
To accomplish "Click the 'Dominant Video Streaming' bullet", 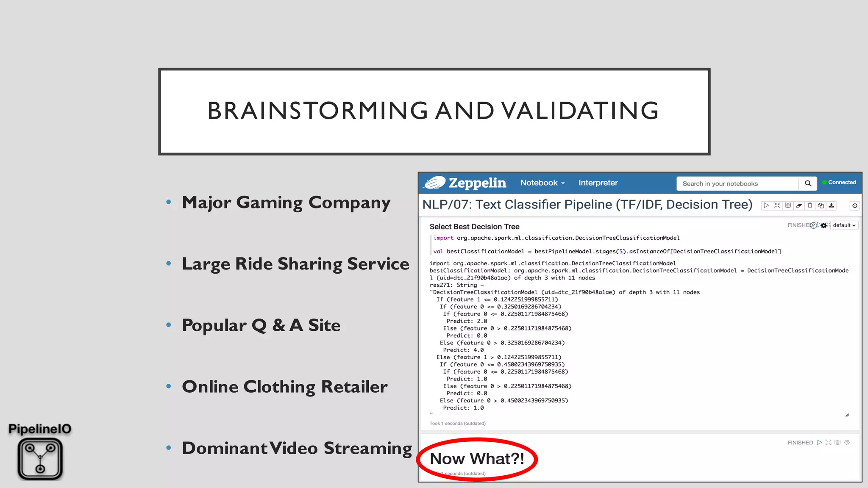I will (297, 449).
